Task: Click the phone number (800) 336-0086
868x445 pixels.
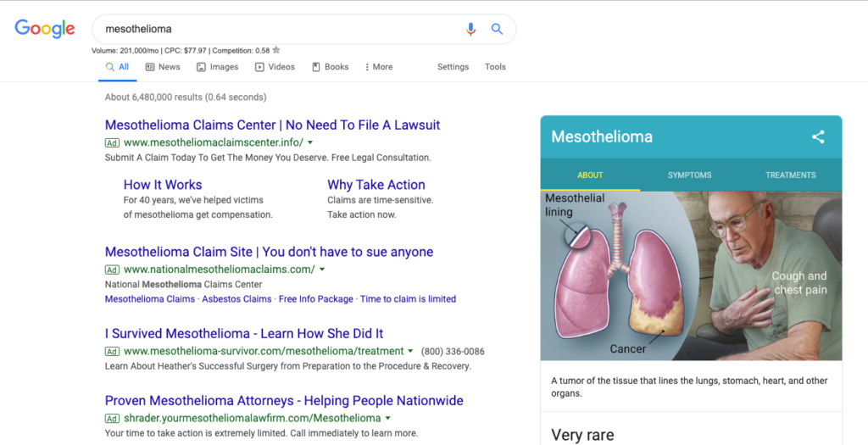Action: coord(453,351)
